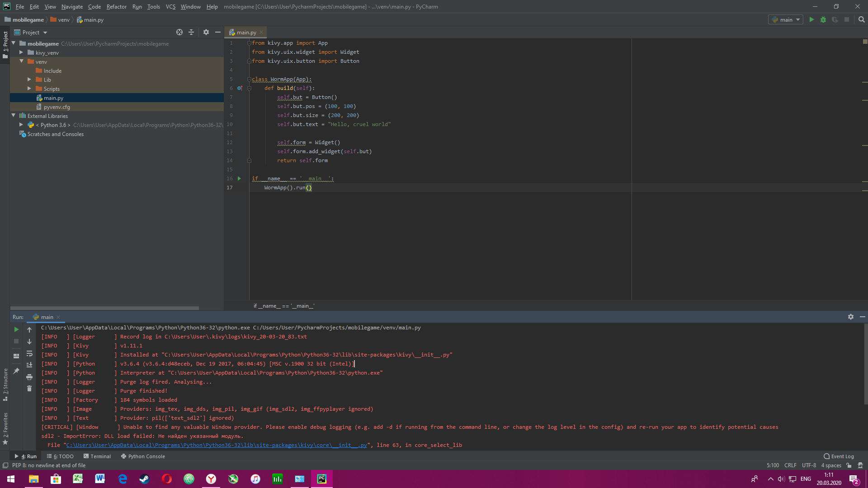The height and width of the screenshot is (488, 868).
Task: Collapse all in the Project panel header
Action: [191, 32]
